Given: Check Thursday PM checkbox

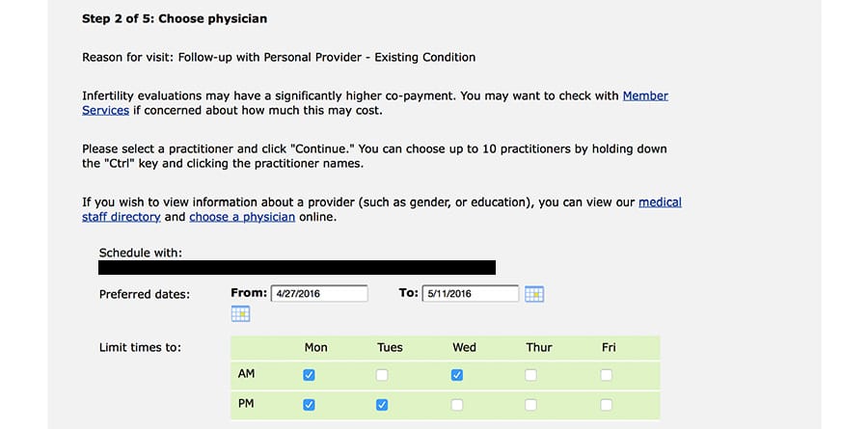Looking at the screenshot, I should [530, 405].
